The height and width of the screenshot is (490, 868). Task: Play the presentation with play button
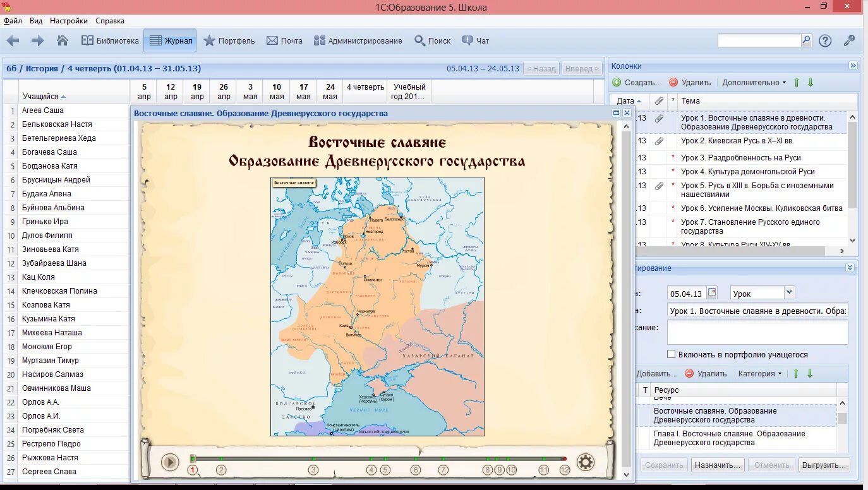[169, 462]
